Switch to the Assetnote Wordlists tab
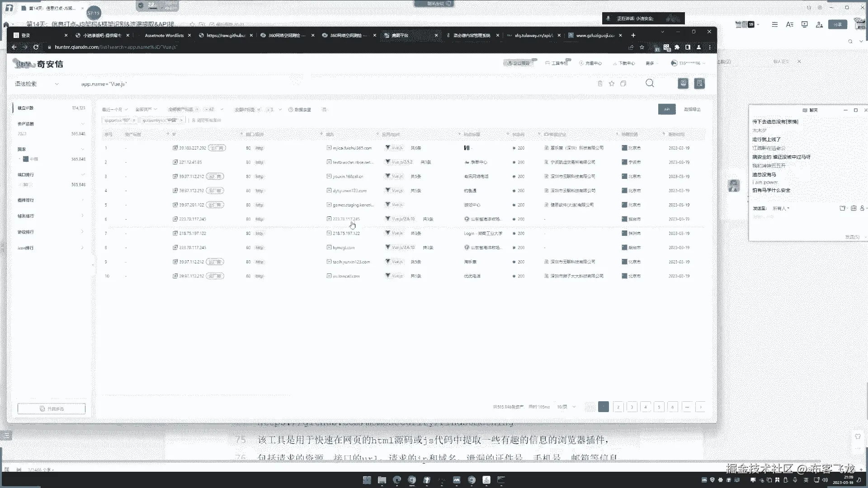Screen dimensions: 868x488 (x=164, y=35)
